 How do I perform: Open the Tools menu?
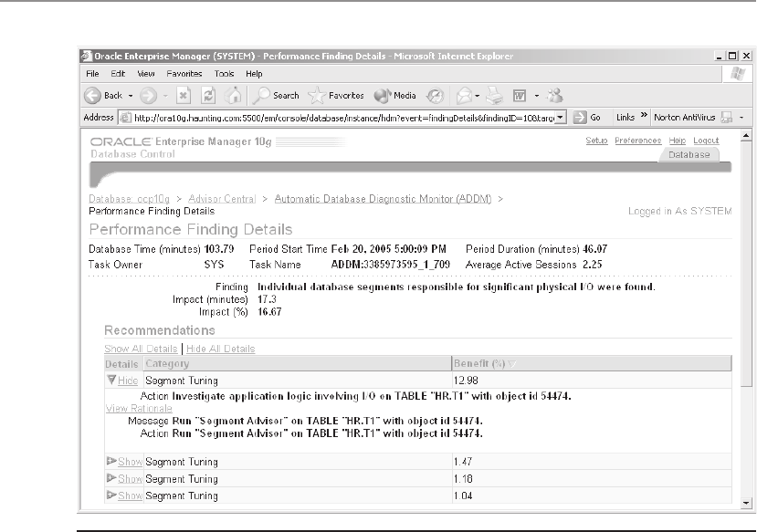(x=224, y=74)
